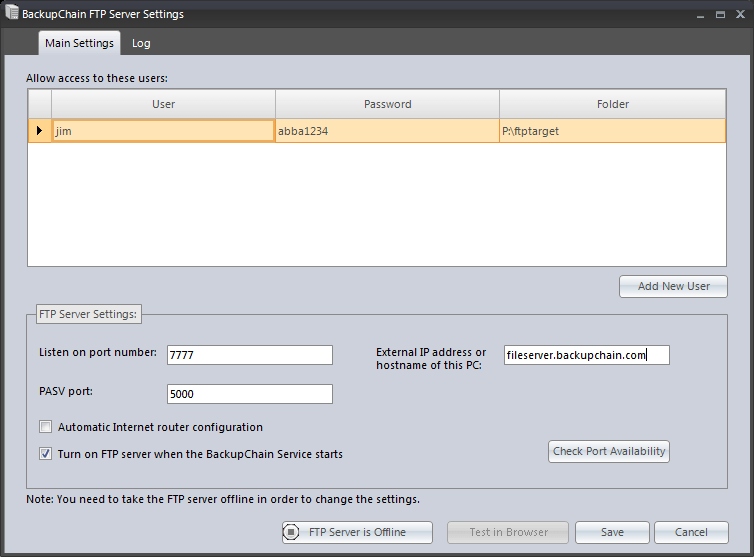The image size is (754, 557).
Task: Save the FTP server settings
Action: pos(612,532)
